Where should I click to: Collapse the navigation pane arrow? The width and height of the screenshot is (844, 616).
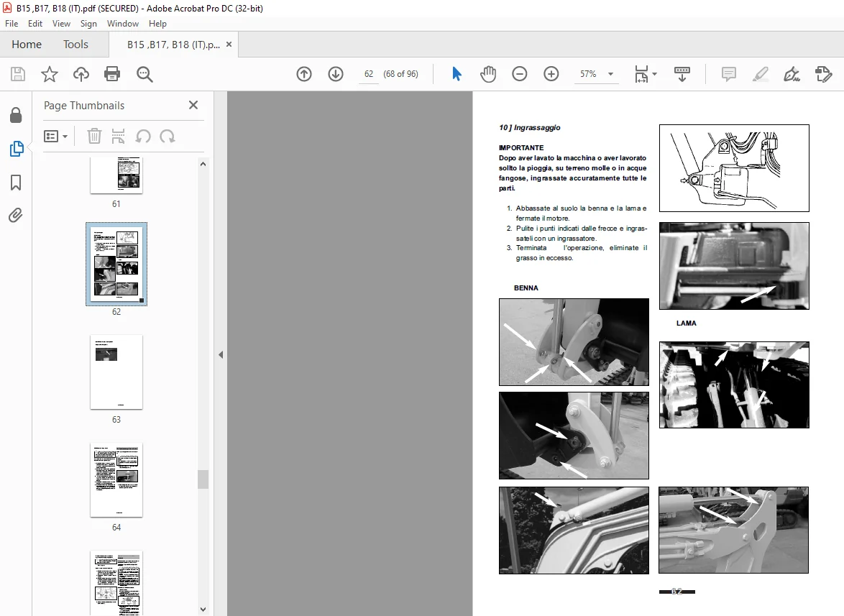click(221, 354)
